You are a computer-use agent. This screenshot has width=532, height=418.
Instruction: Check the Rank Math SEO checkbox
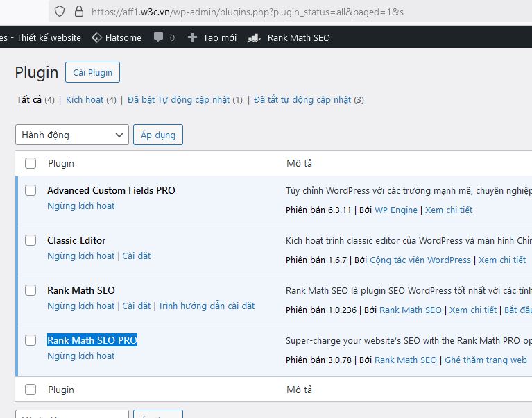click(x=31, y=290)
